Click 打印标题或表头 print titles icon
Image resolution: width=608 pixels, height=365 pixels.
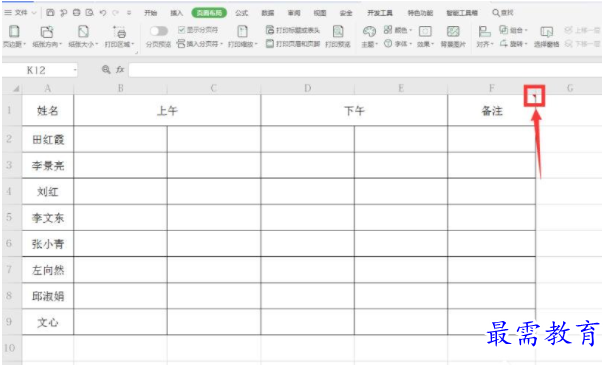click(270, 30)
